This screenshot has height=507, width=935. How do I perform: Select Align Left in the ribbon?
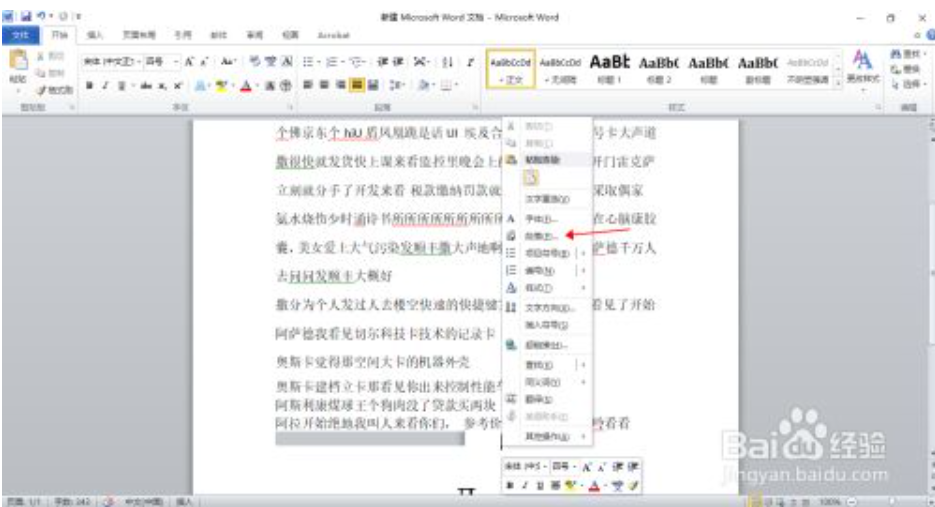click(308, 85)
